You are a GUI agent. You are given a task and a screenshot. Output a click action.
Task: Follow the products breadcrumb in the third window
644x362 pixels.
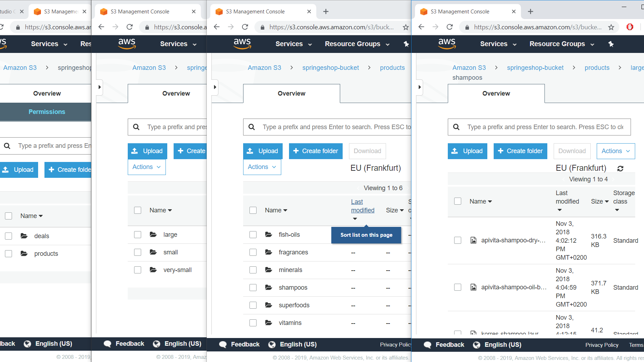[392, 68]
